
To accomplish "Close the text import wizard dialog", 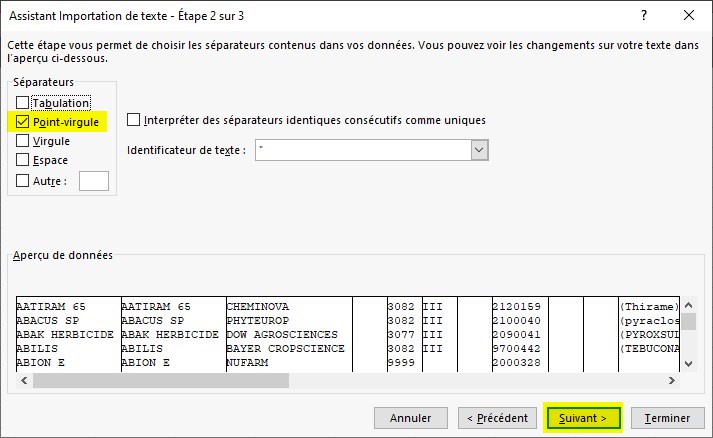I will (688, 14).
